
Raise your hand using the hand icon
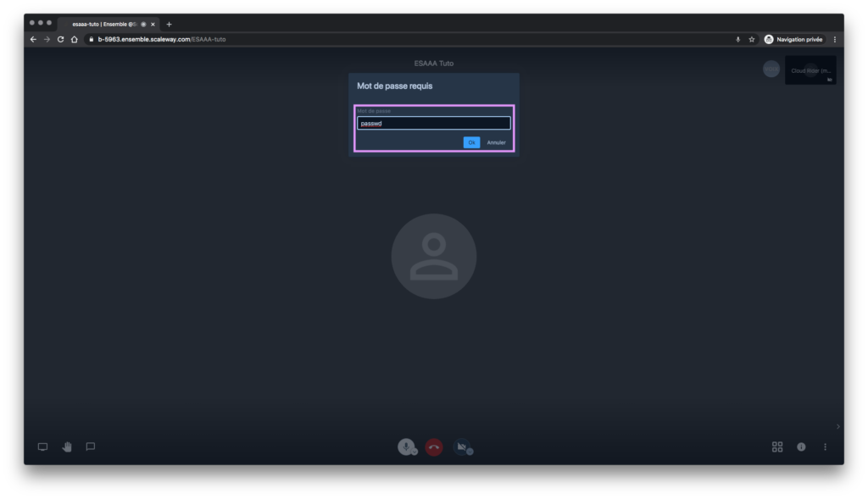pos(67,447)
